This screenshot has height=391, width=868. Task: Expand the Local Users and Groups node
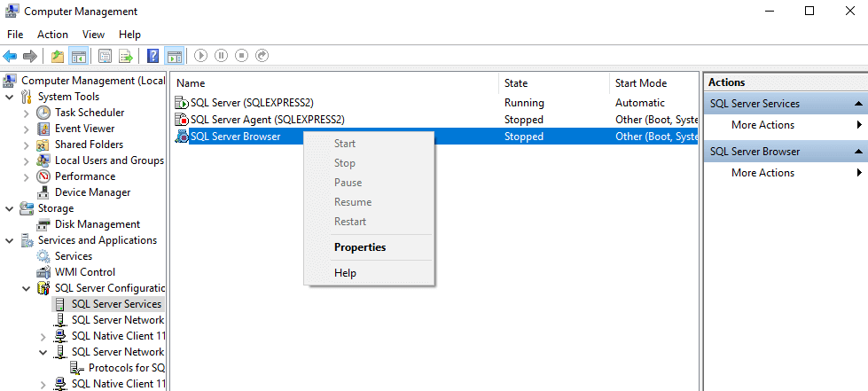coord(26,161)
